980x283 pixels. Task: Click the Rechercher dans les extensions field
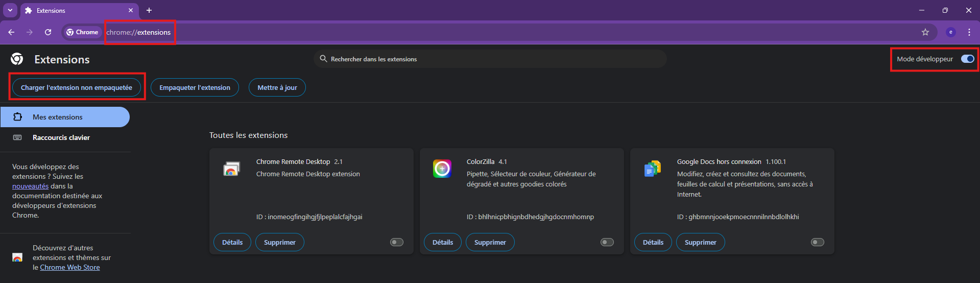pyautogui.click(x=490, y=59)
